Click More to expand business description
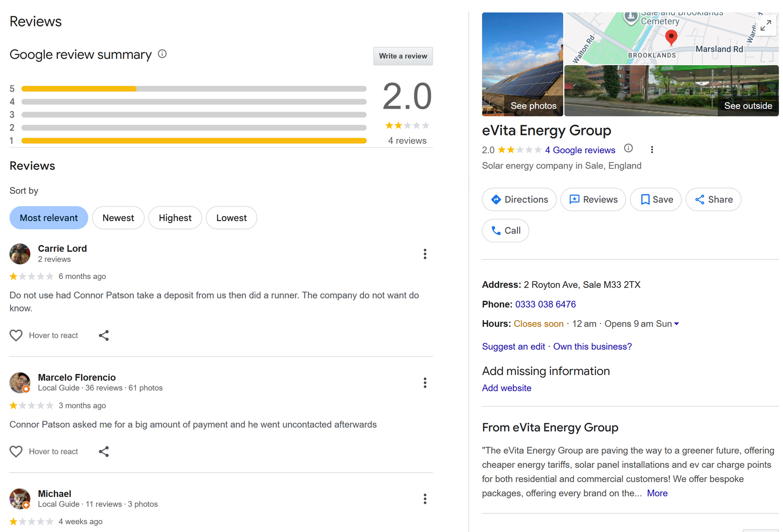Screen dimensions: 783x532 pos(657,493)
